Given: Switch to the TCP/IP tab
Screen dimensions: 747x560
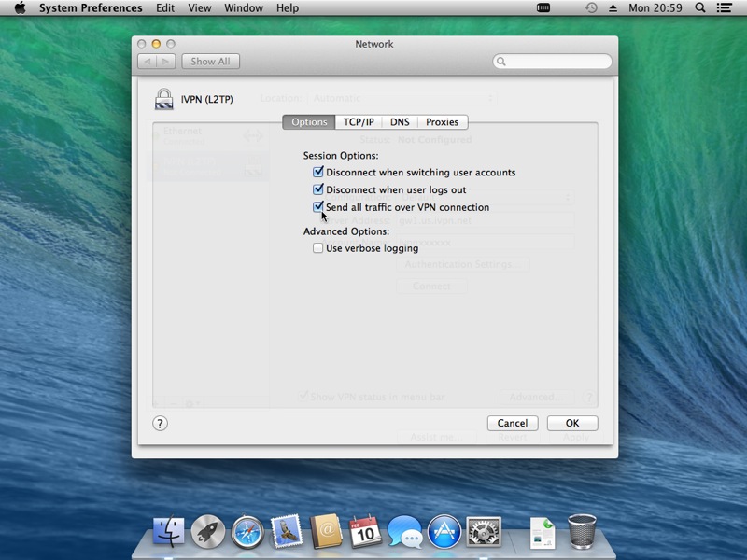Looking at the screenshot, I should pyautogui.click(x=359, y=122).
